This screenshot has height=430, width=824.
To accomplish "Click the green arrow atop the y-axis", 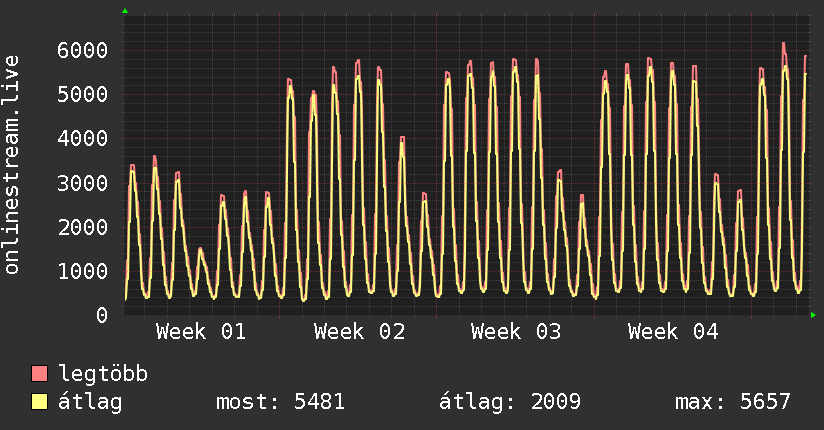I will click(125, 11).
